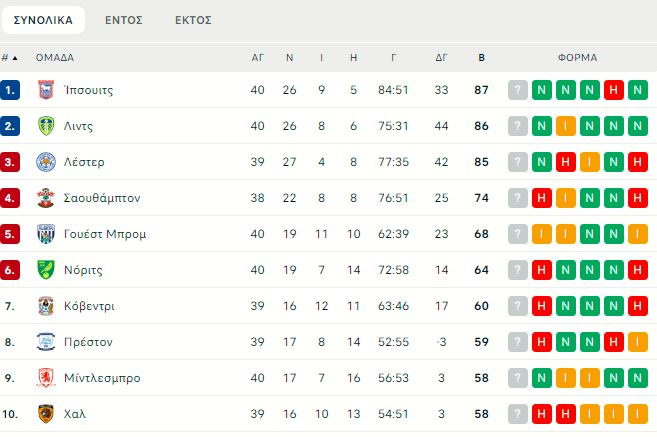The image size is (657, 437).
Task: Click the Preston team crest icon
Action: [x=45, y=342]
